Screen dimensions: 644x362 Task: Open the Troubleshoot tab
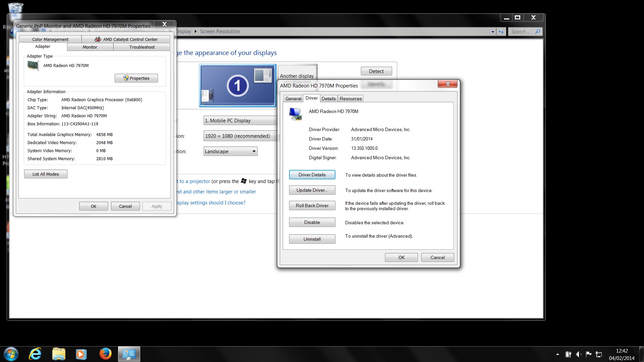coord(142,47)
